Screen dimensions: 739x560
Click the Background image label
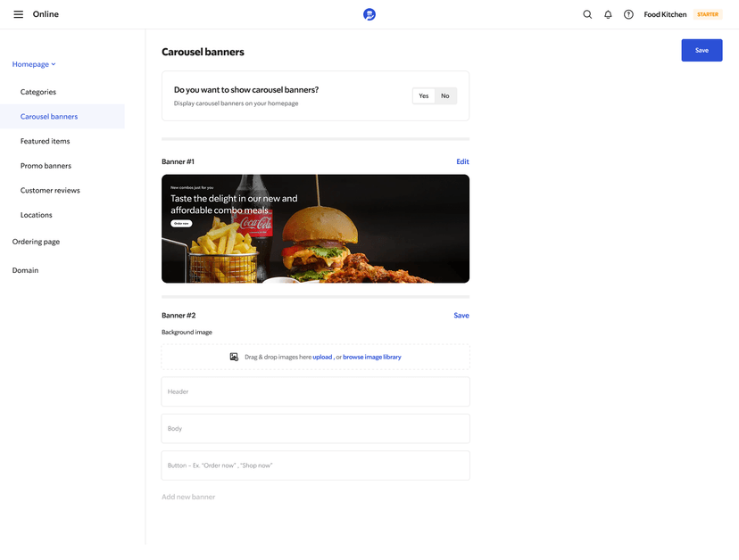point(187,332)
